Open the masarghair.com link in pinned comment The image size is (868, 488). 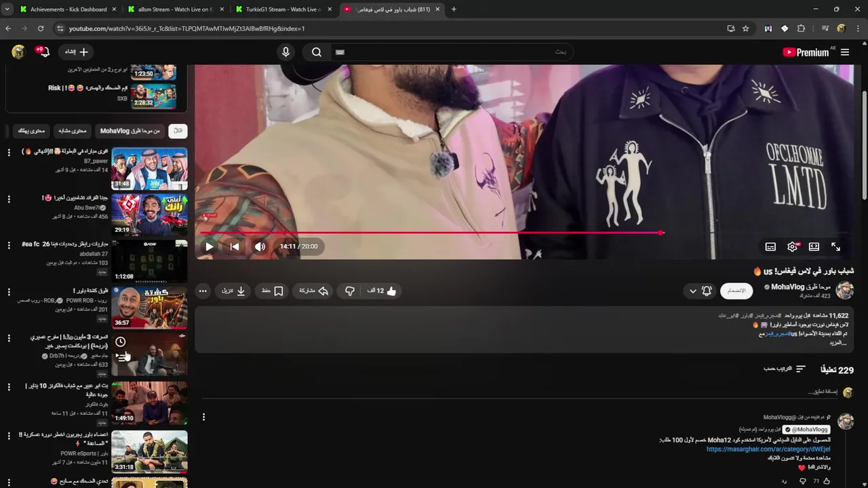[768, 449]
